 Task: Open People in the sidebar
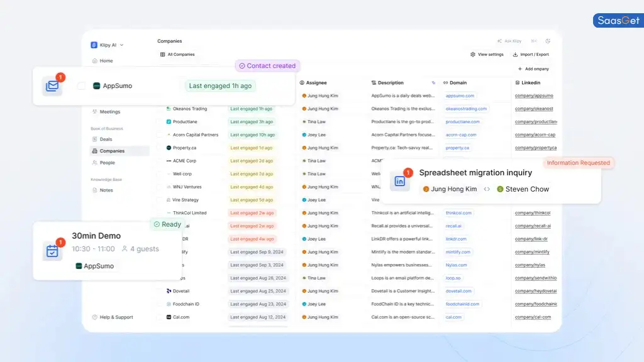click(x=104, y=163)
